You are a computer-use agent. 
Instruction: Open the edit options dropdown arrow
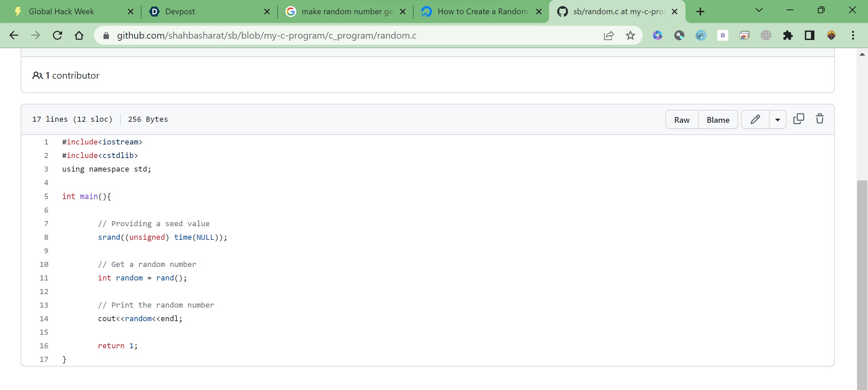pos(777,119)
